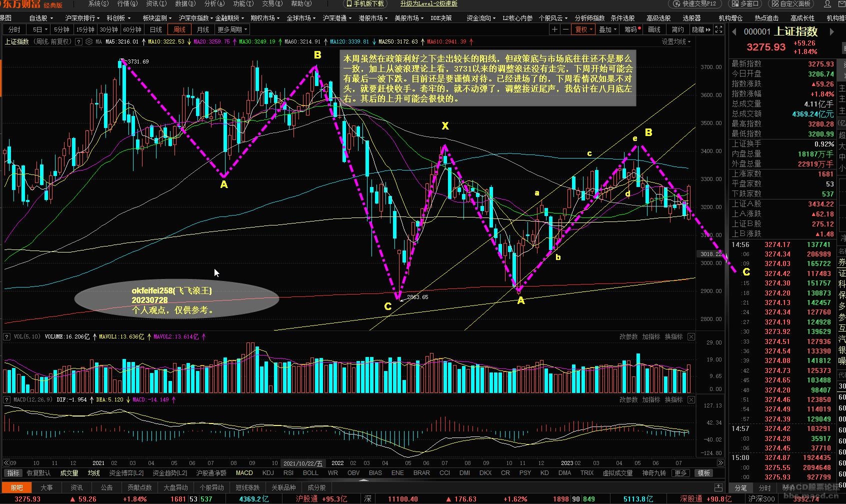Toggle the 筹码 chip distribution view
Image resolution: width=846 pixels, height=504 pixels.
pos(632,29)
